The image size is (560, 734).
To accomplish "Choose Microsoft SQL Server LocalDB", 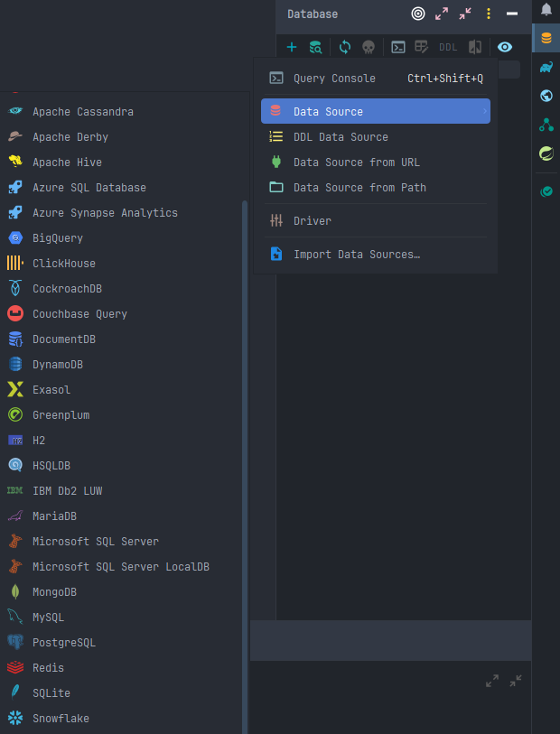I will (123, 566).
